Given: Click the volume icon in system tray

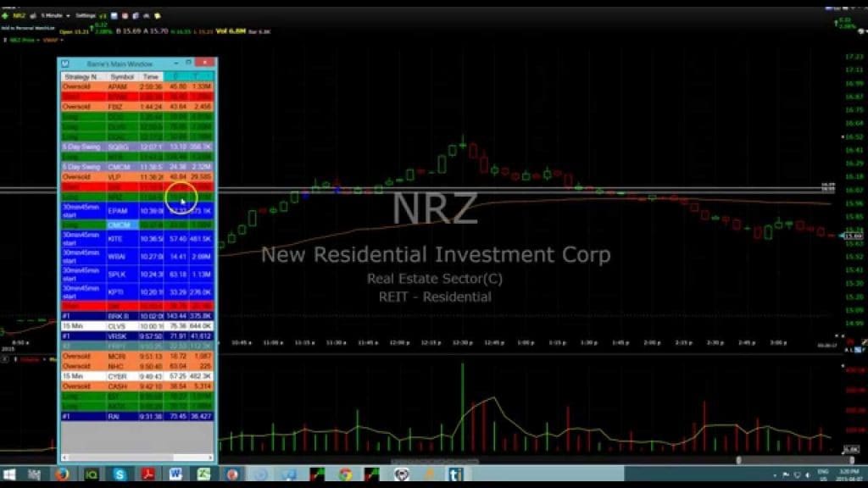Looking at the screenshot, I should point(808,474).
